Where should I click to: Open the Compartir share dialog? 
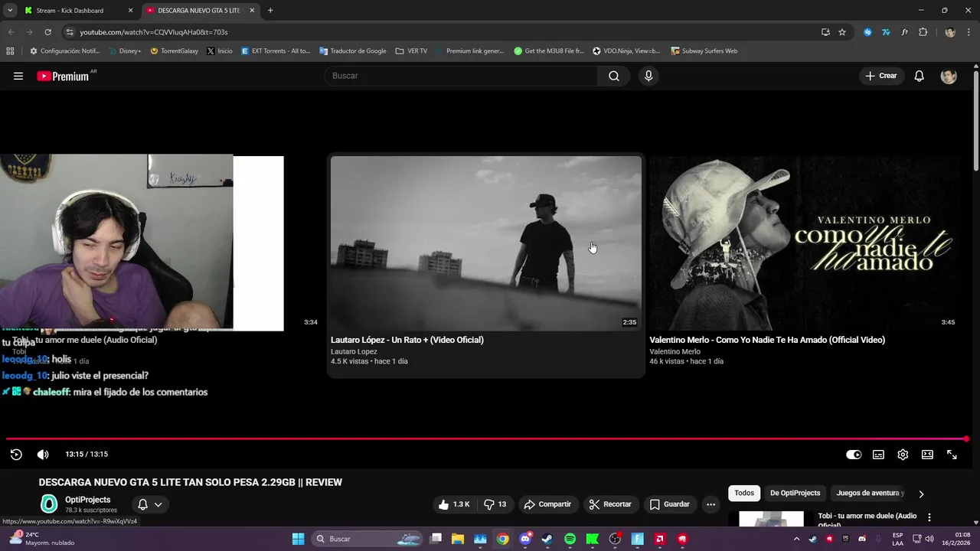(547, 504)
